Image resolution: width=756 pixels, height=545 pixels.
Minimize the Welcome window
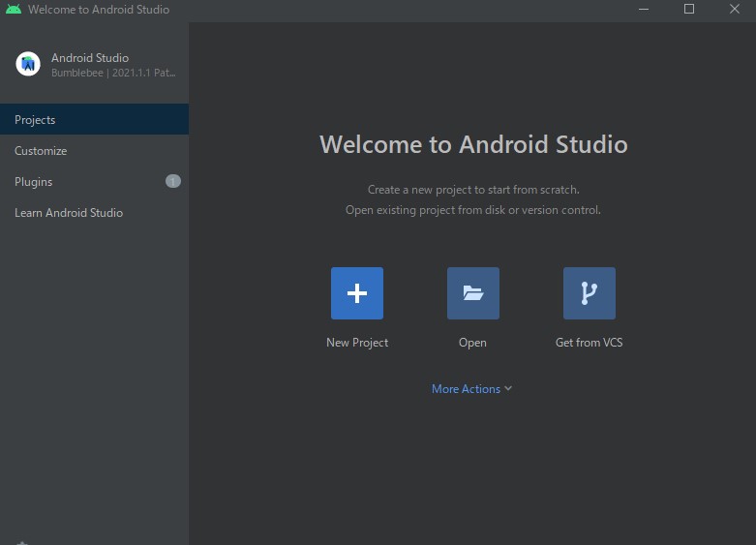click(x=644, y=9)
